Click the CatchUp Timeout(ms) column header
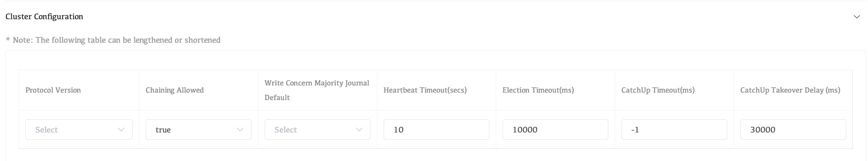Image resolution: width=868 pixels, height=161 pixels. tap(658, 90)
